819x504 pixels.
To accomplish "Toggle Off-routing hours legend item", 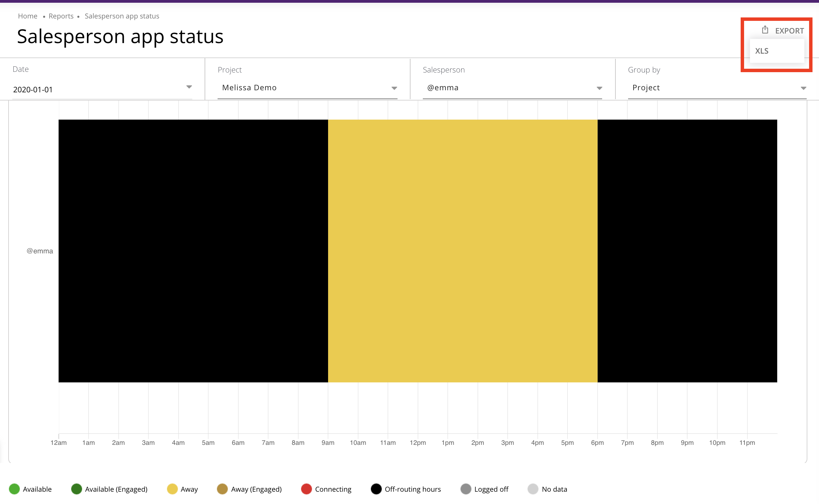I will 406,489.
